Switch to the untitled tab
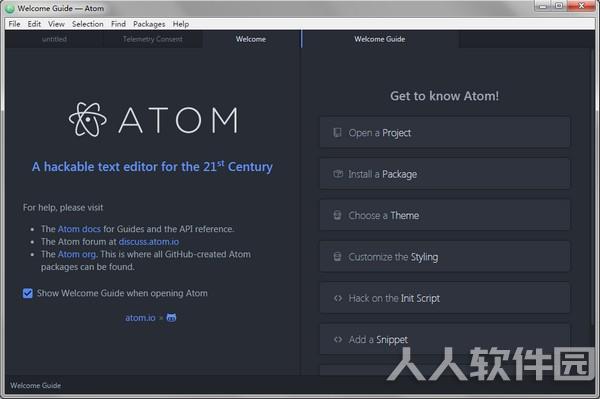This screenshot has height=399, width=600. pos(54,39)
